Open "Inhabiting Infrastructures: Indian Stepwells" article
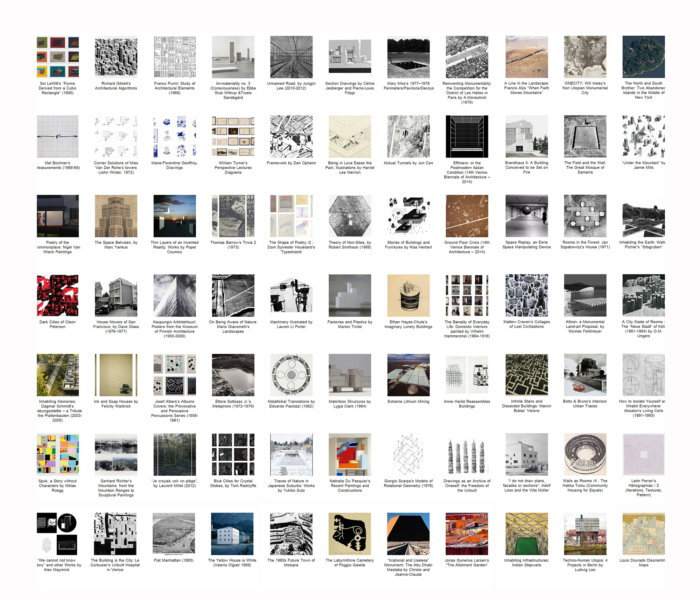This screenshot has height=600, width=700. click(526, 534)
